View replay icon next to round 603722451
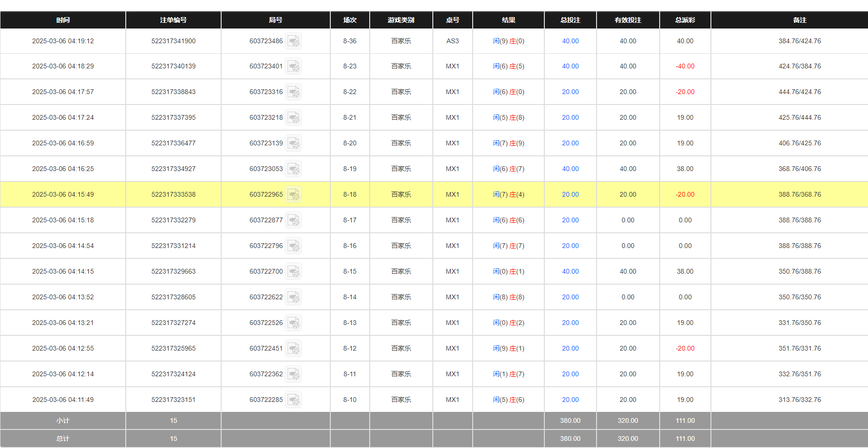 tap(293, 349)
